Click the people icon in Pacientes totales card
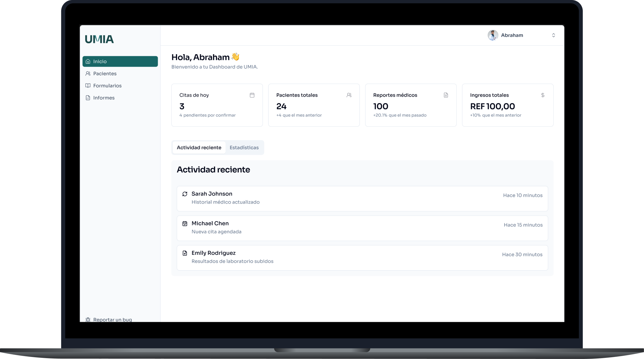This screenshot has height=359, width=644. (x=349, y=95)
